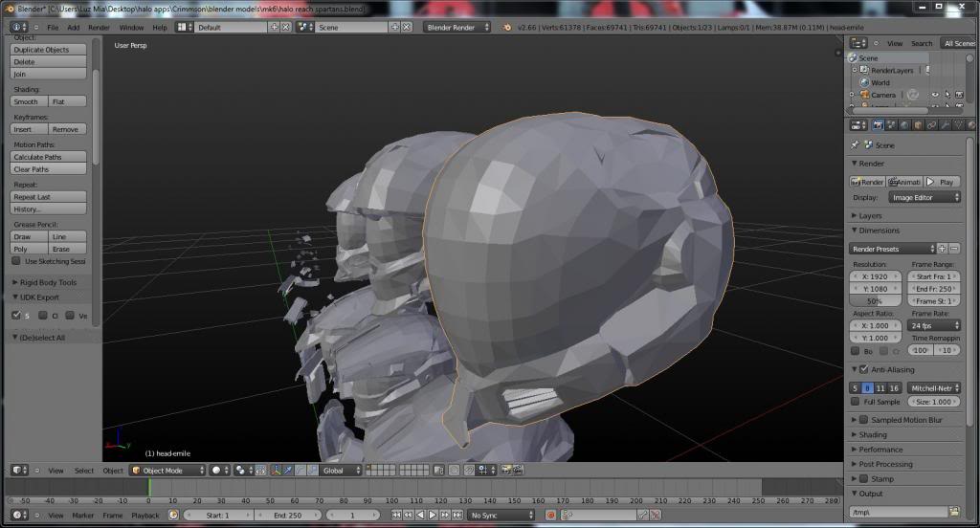Select the scale manipulator icon
The image size is (980, 528).
pos(311,471)
